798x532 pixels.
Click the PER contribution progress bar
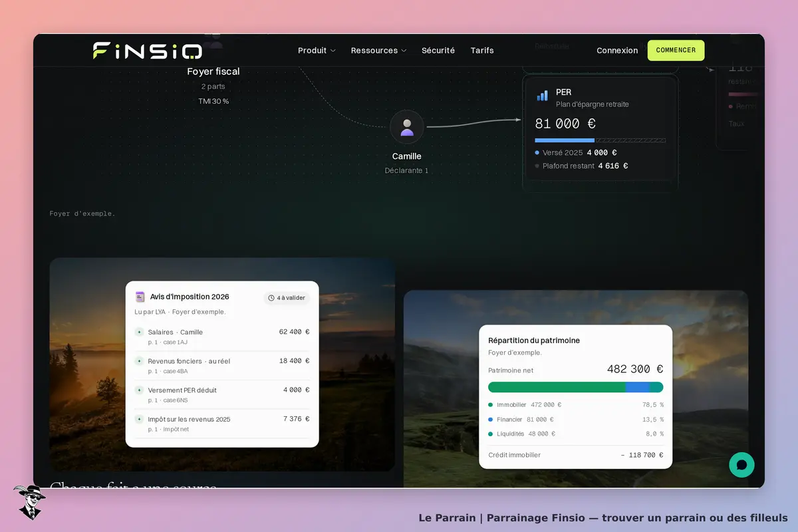600,140
